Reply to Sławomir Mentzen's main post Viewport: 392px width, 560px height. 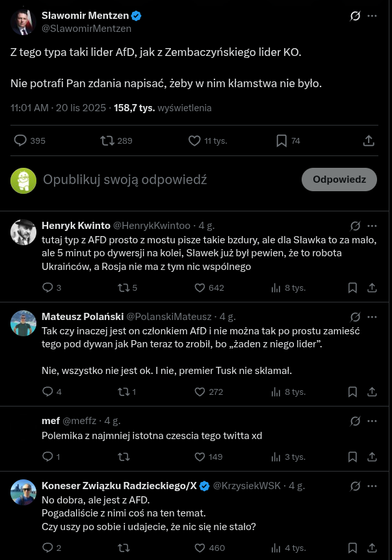click(21, 140)
